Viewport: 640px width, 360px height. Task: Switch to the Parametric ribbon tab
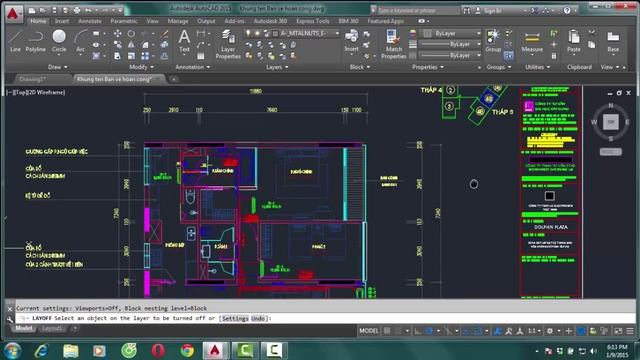point(124,21)
